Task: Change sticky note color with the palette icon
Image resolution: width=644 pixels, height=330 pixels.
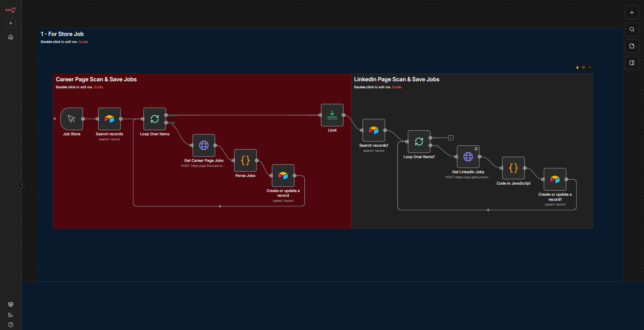Action: (583, 67)
